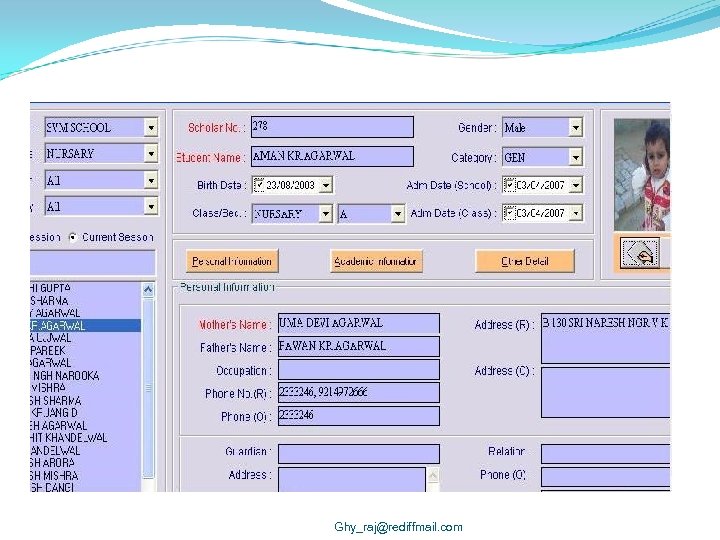Toggle the Adm Date (School) checkbox
The width and height of the screenshot is (720, 540).
pyautogui.click(x=509, y=185)
